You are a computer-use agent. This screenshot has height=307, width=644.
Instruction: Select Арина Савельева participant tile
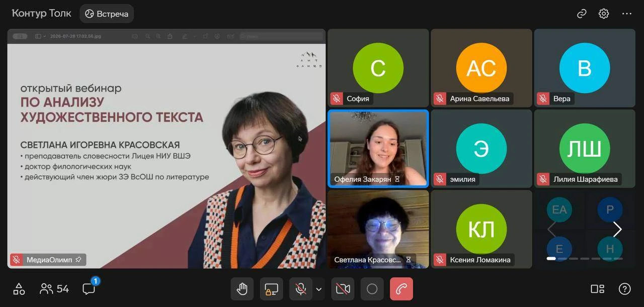481,68
